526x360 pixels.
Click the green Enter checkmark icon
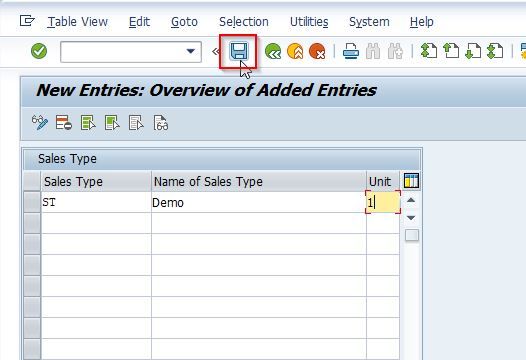pyautogui.click(x=39, y=51)
